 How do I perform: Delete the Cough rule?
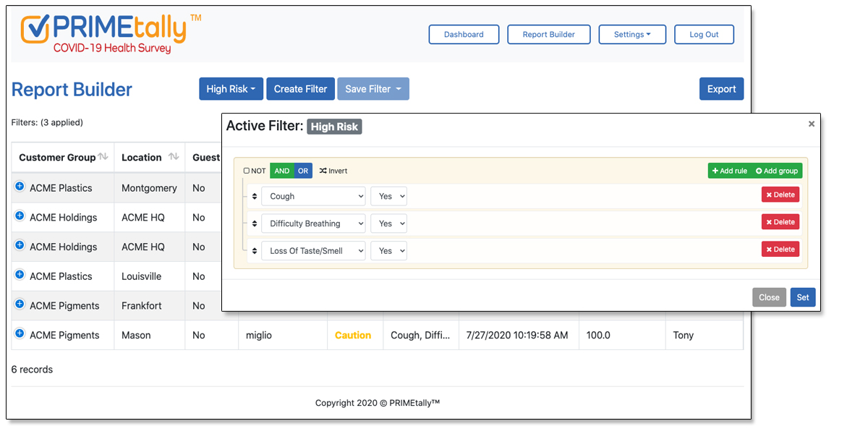pyautogui.click(x=780, y=195)
